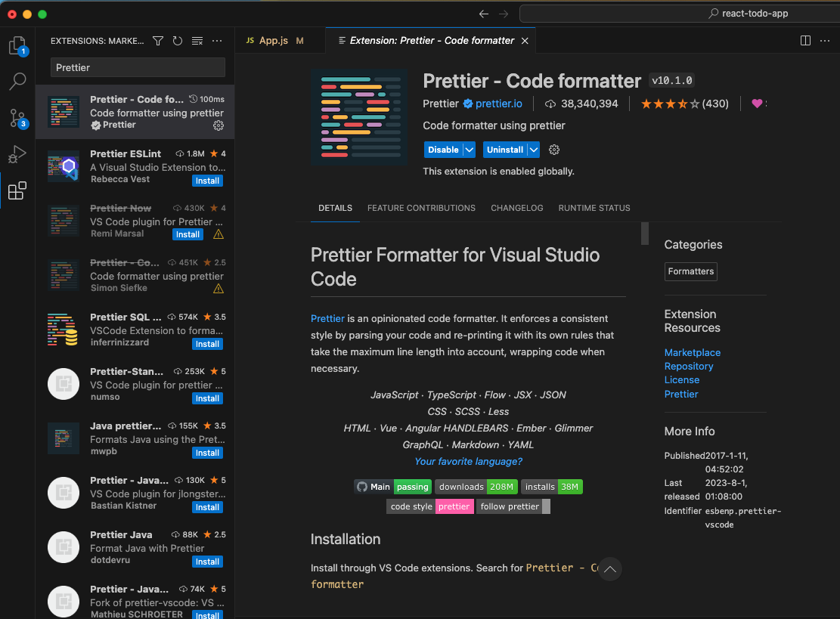Click the installs 38M badge

[x=551, y=487]
